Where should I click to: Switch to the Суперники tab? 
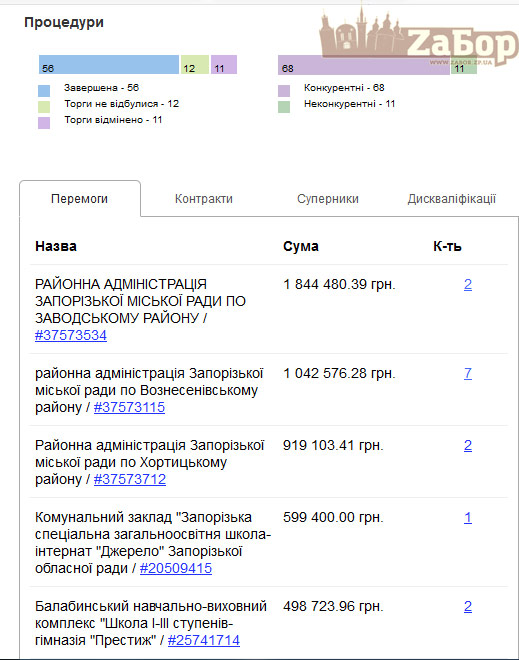point(328,199)
